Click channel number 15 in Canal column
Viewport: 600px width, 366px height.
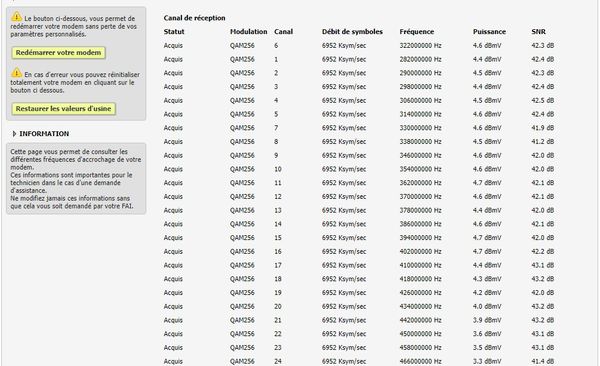(278, 238)
